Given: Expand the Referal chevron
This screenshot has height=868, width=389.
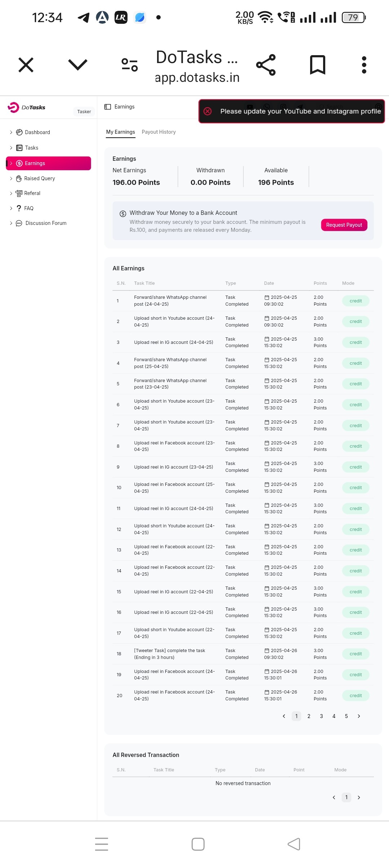Looking at the screenshot, I should pos(11,193).
